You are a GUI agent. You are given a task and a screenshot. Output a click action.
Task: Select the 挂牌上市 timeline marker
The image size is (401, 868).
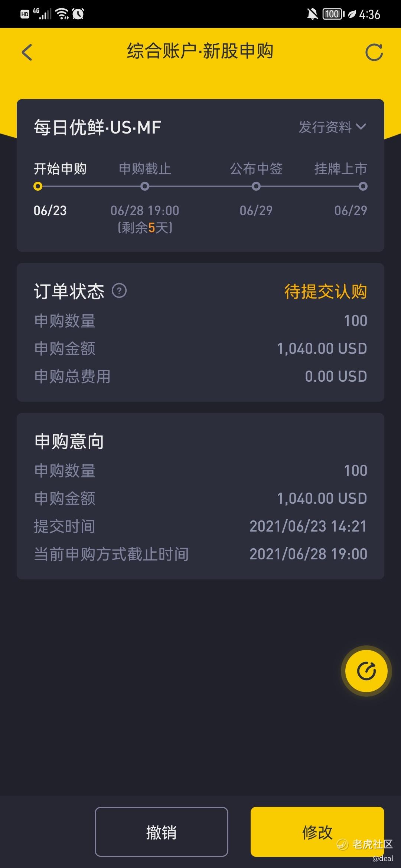coord(363,186)
